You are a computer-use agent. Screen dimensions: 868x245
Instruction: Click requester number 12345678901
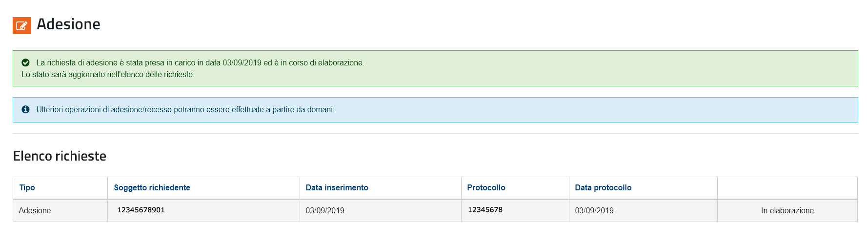click(x=141, y=210)
